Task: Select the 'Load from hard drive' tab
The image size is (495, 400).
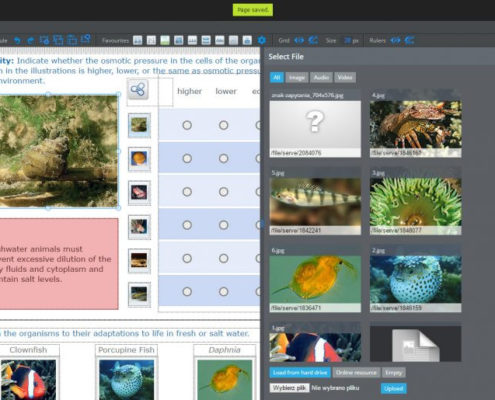Action: [x=300, y=372]
